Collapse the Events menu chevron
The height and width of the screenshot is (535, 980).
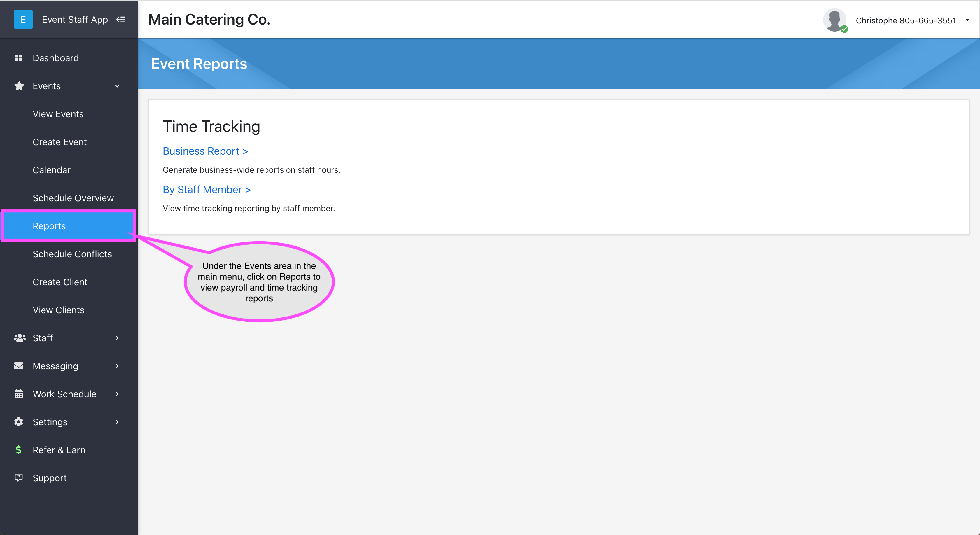(x=117, y=86)
